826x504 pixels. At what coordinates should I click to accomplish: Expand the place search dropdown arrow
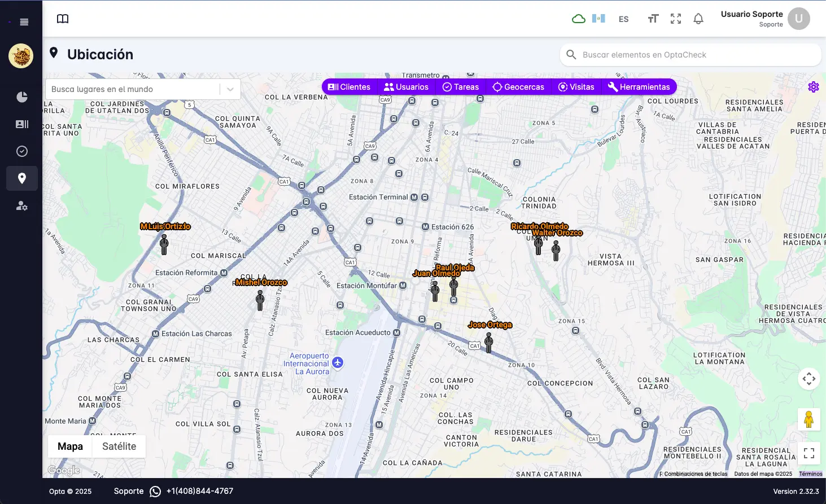pos(230,89)
